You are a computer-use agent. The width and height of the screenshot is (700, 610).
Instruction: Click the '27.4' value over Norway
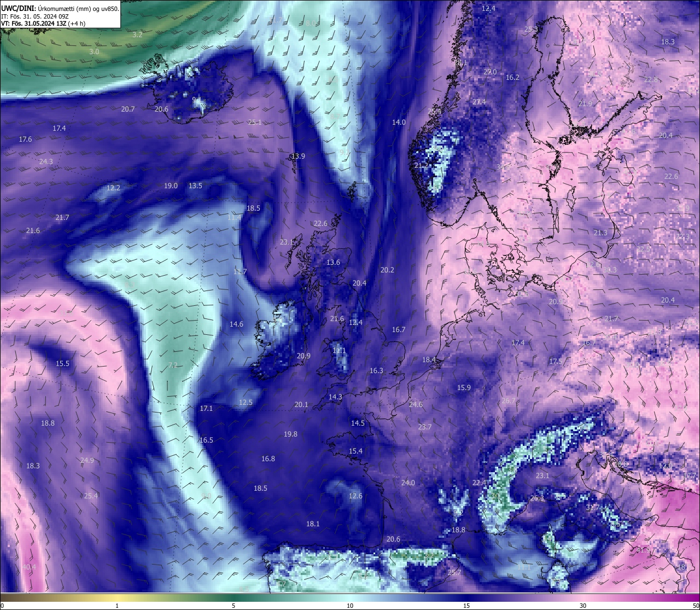tap(479, 102)
